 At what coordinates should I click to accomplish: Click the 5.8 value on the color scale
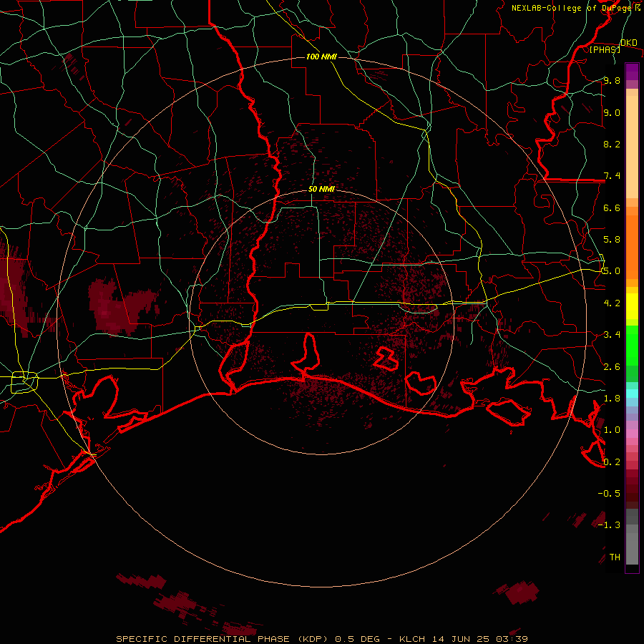tap(612, 240)
